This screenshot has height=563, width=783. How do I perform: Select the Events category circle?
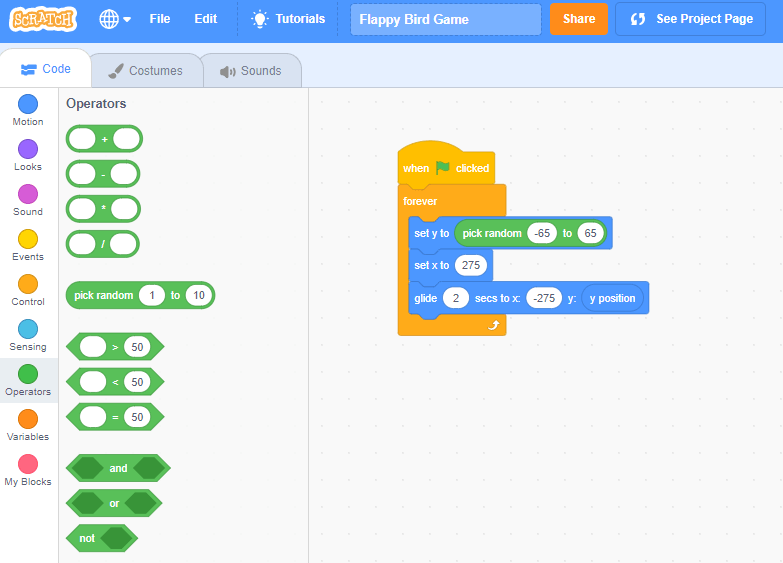click(28, 239)
